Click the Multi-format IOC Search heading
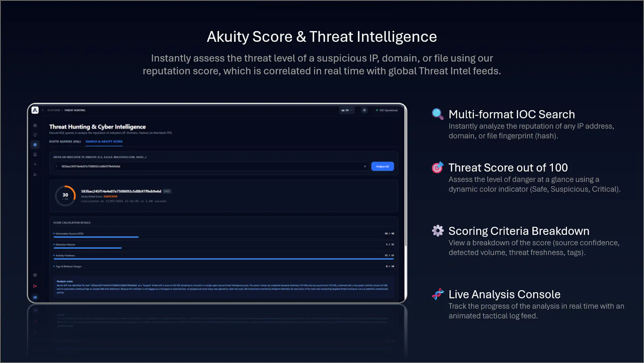 pos(512,114)
